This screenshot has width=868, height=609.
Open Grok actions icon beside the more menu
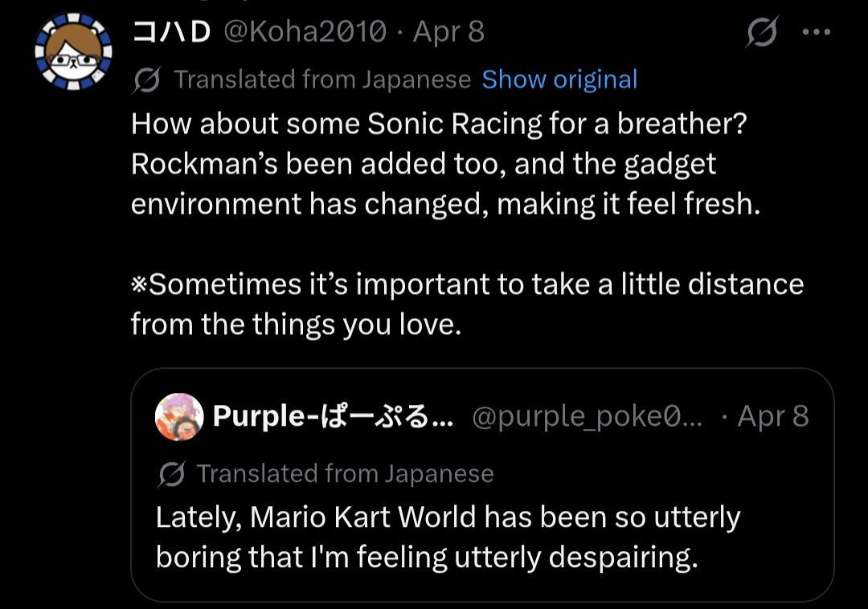tap(761, 32)
